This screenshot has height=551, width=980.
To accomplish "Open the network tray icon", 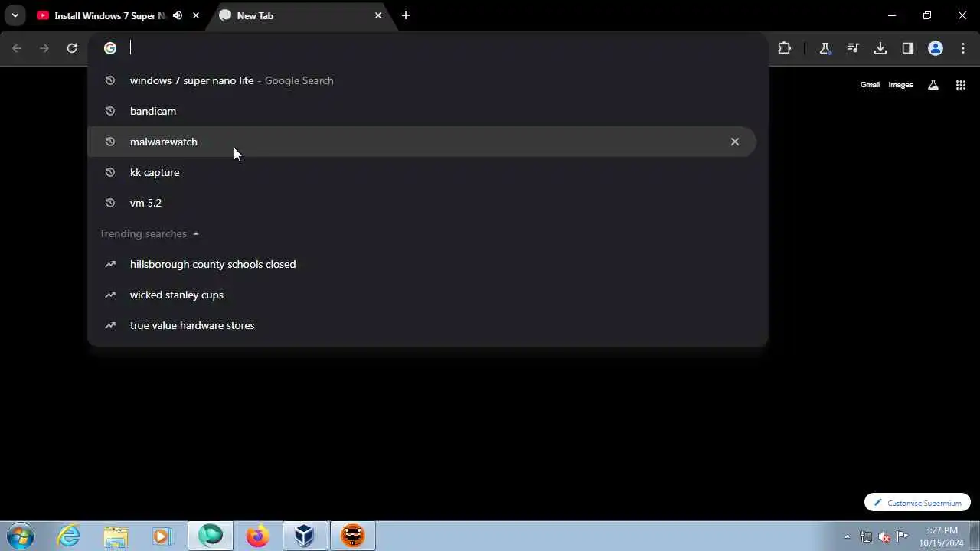I will (866, 536).
